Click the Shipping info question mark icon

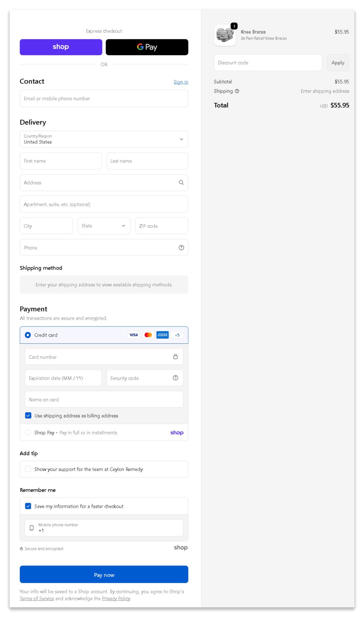(x=237, y=91)
